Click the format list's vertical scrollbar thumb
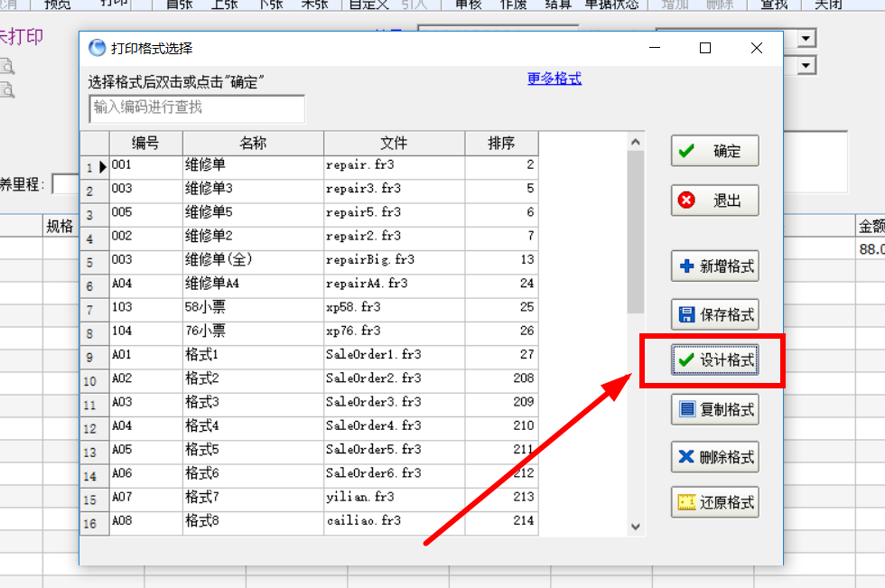The image size is (885, 588). (x=636, y=231)
